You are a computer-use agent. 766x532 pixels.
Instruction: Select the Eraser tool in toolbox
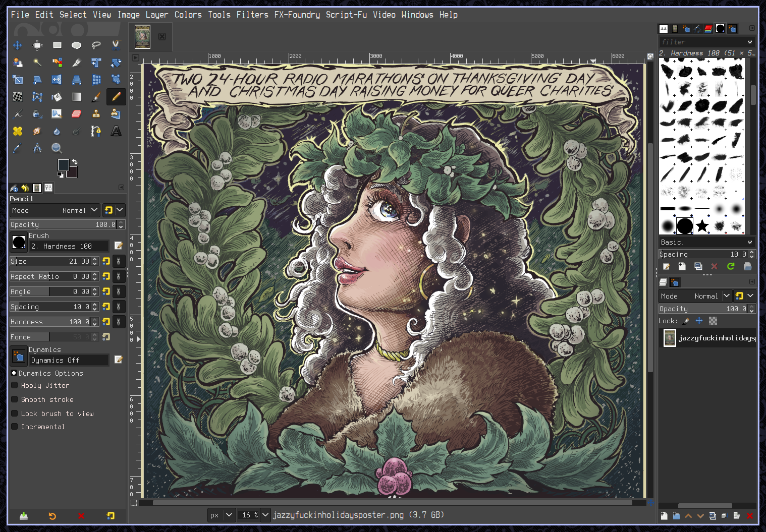(76, 114)
